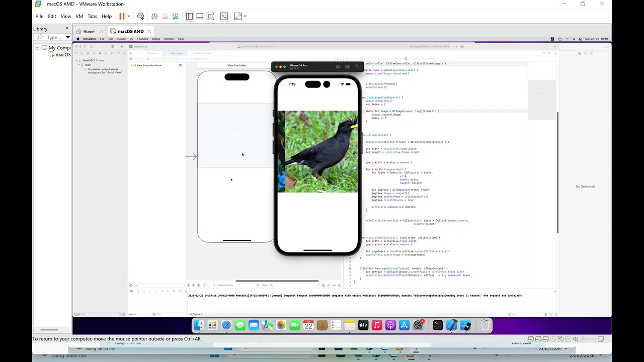Open the Simulator Features menu
This screenshot has width=644, height=362.
[x=143, y=39]
